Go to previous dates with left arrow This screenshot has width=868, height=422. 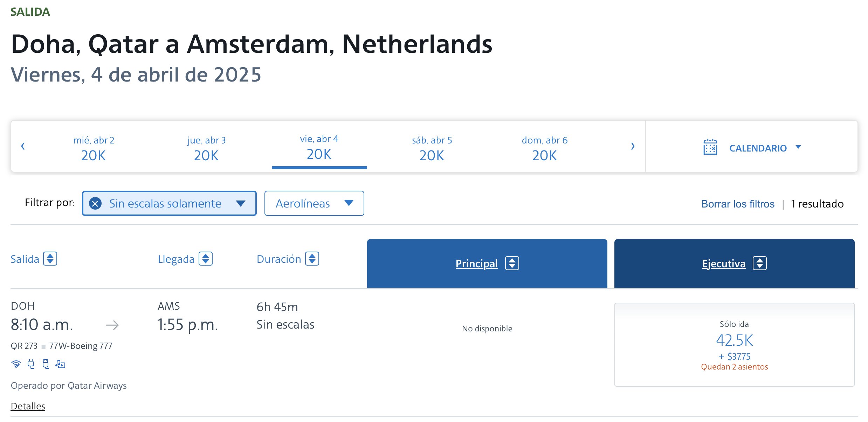[x=23, y=146]
